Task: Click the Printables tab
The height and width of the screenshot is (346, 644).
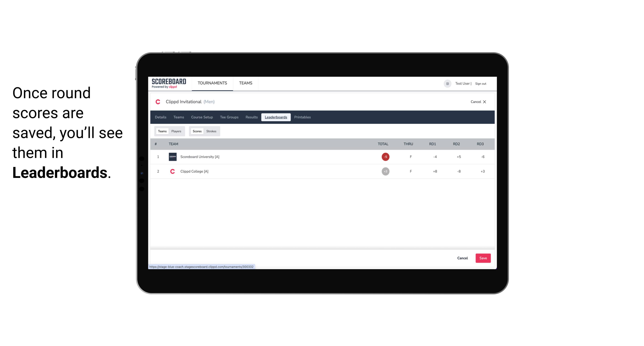Action: point(302,117)
